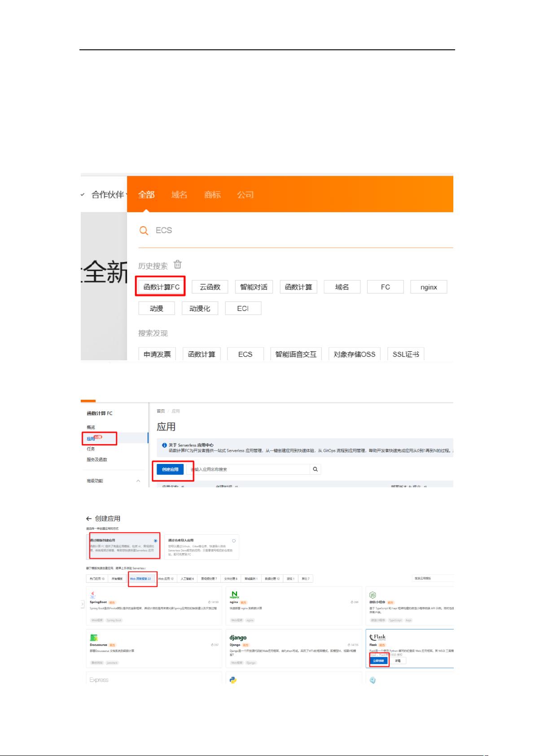The height and width of the screenshot is (756, 535).
Task: Click the SpringBoot template logo
Action: 93,595
